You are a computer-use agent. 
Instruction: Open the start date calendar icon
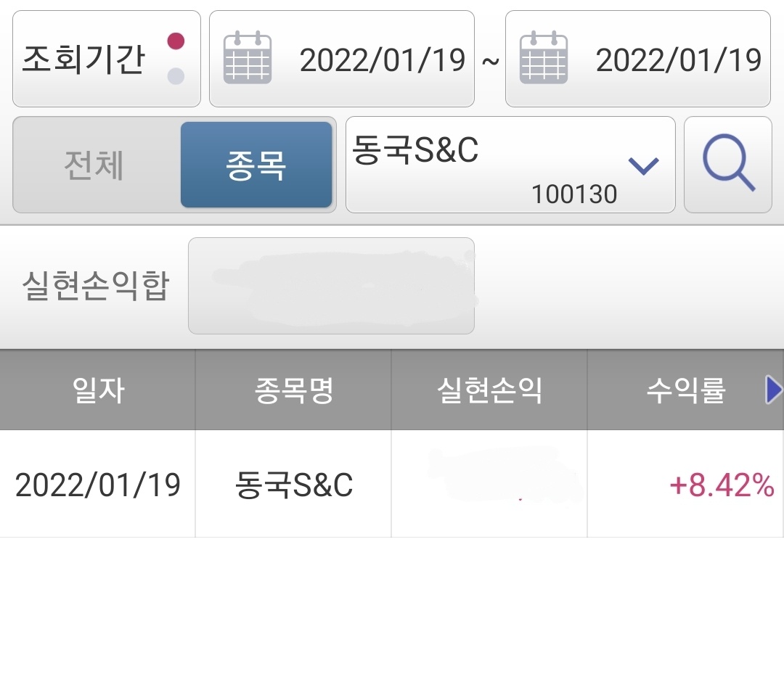tap(247, 58)
